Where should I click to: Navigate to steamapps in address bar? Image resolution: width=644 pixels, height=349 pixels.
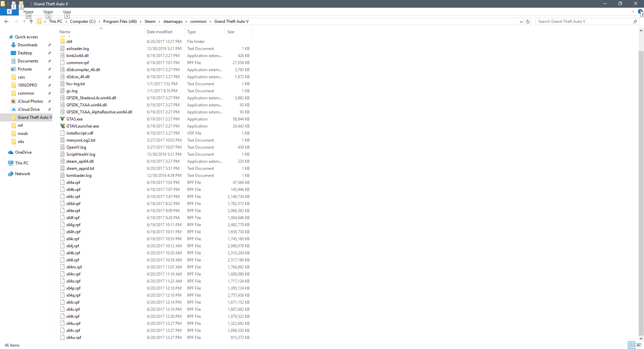point(173,21)
